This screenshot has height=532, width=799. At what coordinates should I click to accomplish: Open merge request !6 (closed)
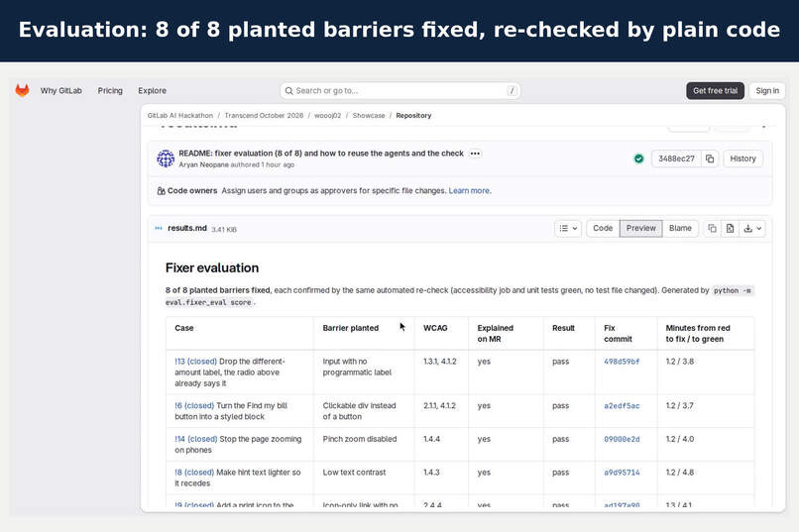point(194,406)
